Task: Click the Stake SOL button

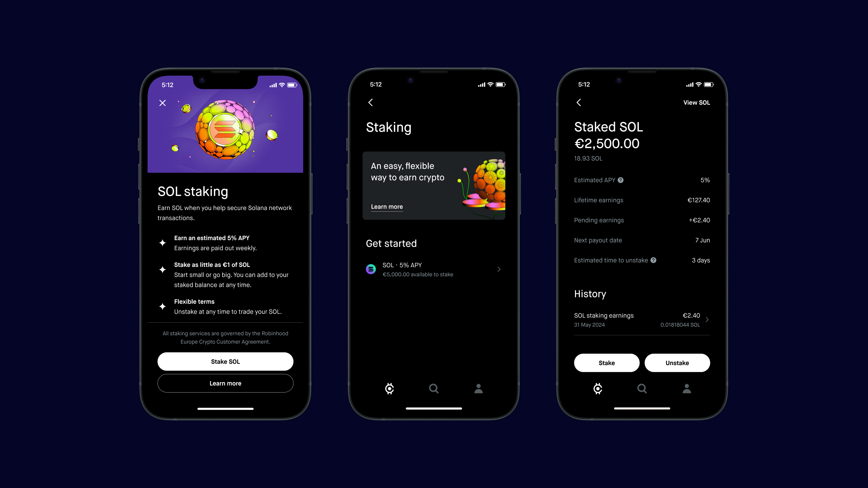Action: pos(225,361)
